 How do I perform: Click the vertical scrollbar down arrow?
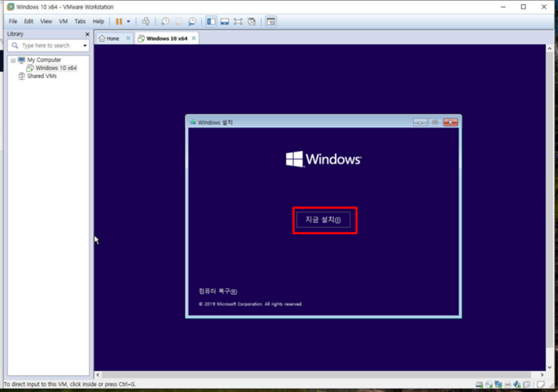[550, 367]
